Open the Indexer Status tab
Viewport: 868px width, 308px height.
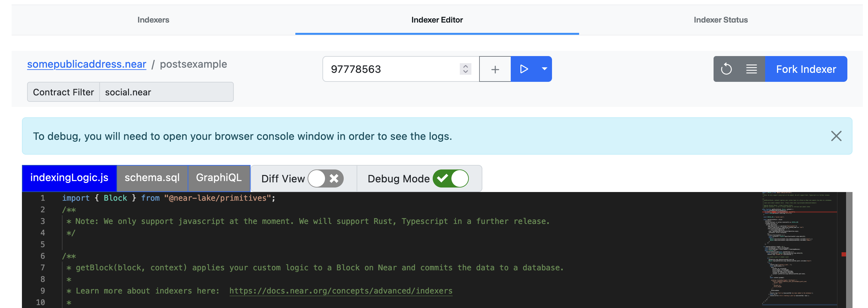click(x=720, y=20)
